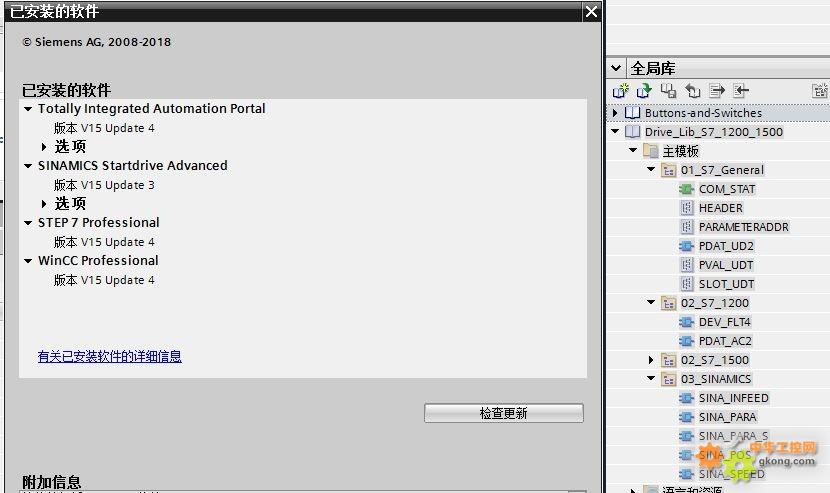Collapse the 03_SINAMICS folder
The height and width of the screenshot is (493, 830).
(x=651, y=379)
